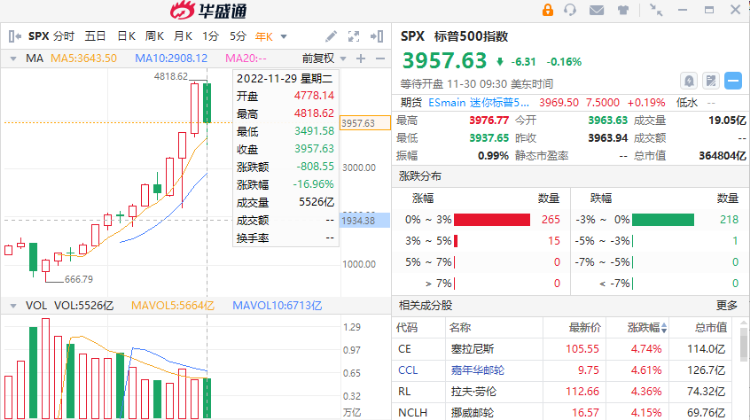Viewport: 750px width, 420px height.
Task: Zoom in chart with plus icon
Action: click(361, 58)
